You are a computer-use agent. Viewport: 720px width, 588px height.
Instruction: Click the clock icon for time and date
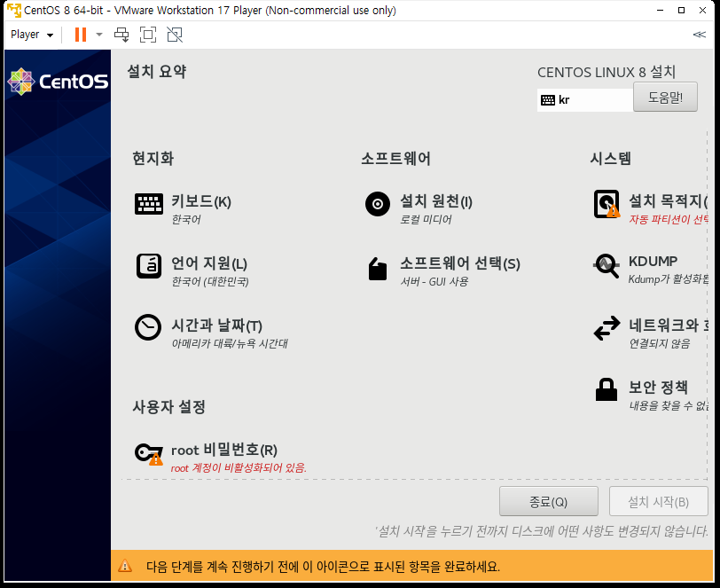coord(148,327)
